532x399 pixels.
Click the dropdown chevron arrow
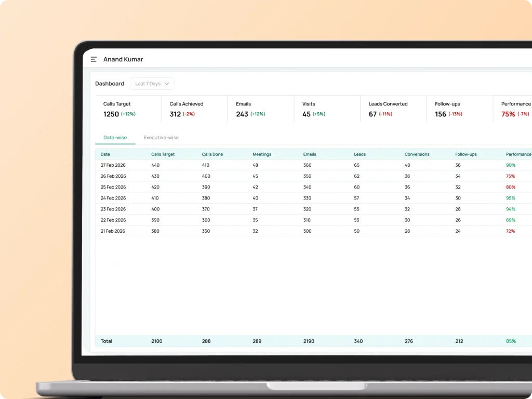167,84
